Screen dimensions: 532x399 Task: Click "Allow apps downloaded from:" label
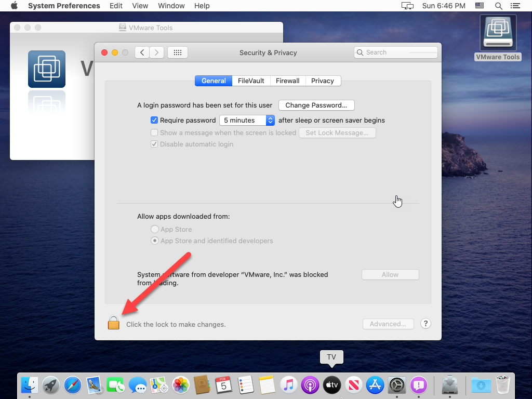pyautogui.click(x=183, y=217)
